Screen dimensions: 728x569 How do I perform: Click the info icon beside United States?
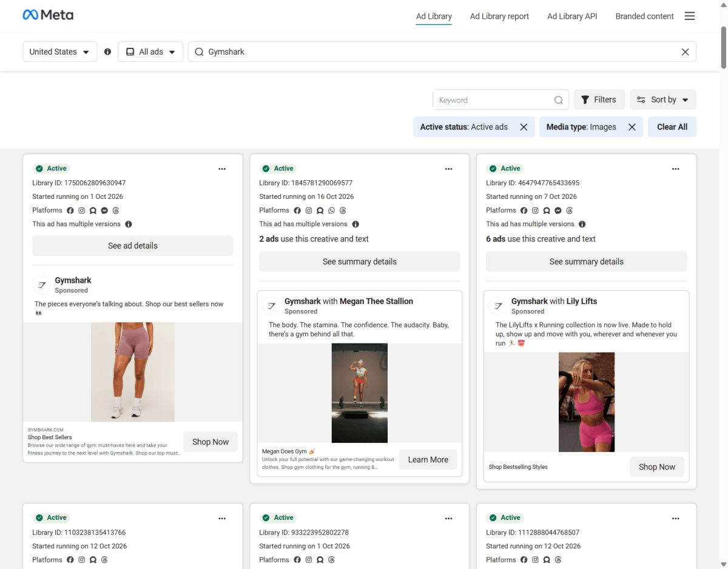pyautogui.click(x=107, y=52)
